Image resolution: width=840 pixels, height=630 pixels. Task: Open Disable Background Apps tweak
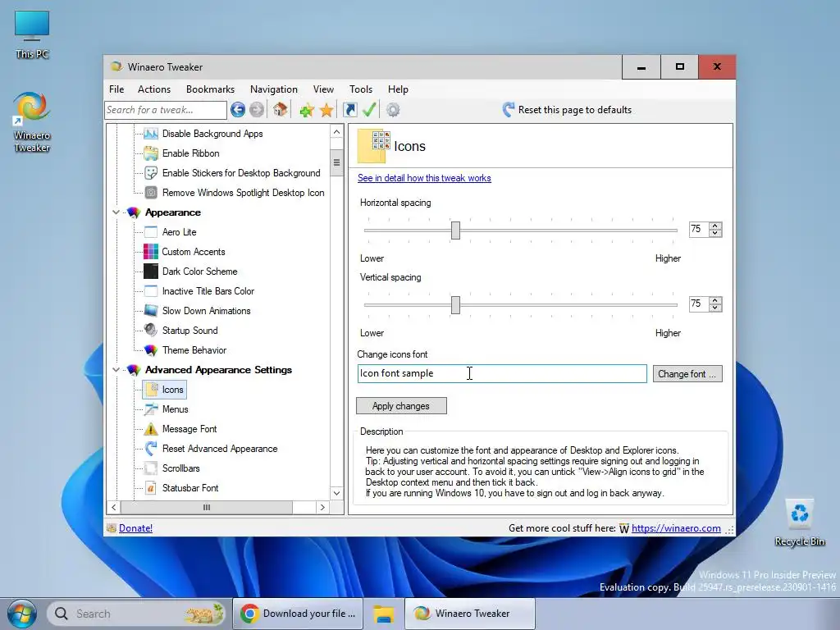coord(212,134)
